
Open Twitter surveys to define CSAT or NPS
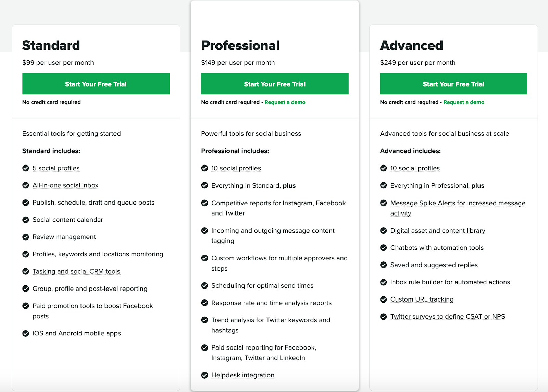448,317
